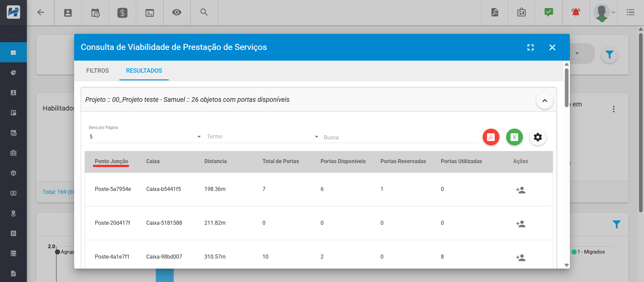Click add-user icon for Poste-5a7954e row
This screenshot has height=282, width=644.
coord(521,190)
